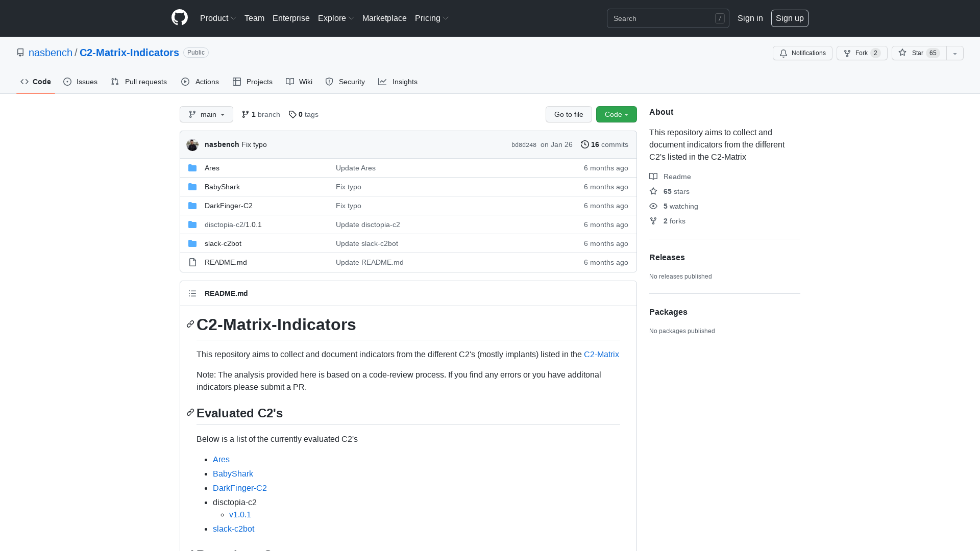
Task: Open the slack-c2bot folder icon
Action: pos(192,243)
